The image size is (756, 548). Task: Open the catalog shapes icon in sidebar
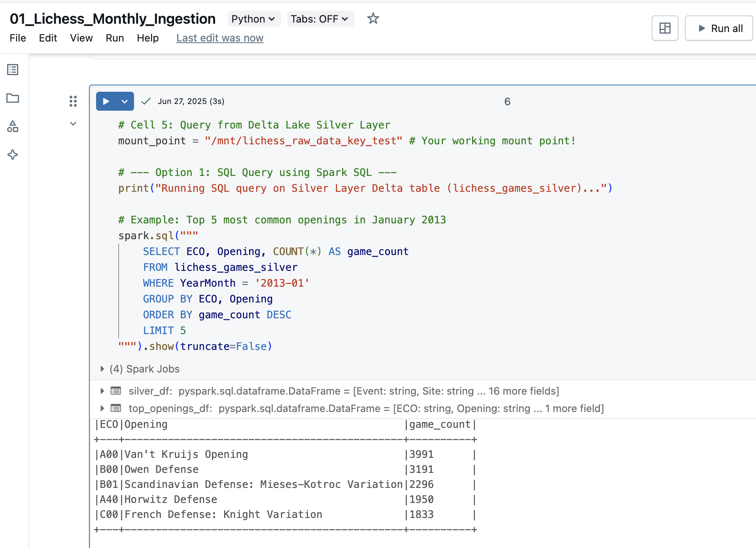[13, 127]
